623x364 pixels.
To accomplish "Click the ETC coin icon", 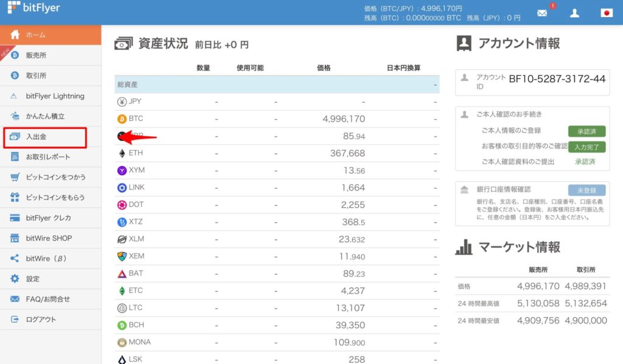I will coord(122,290).
